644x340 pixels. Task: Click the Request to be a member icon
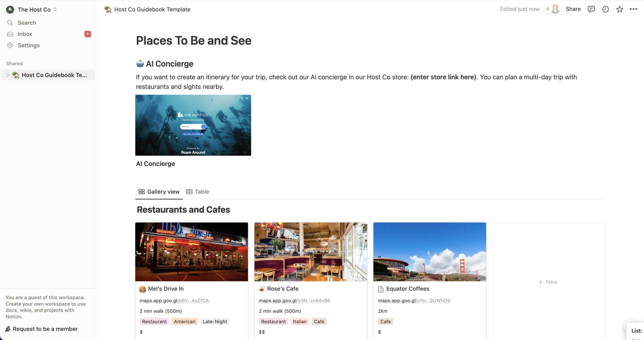click(8, 329)
